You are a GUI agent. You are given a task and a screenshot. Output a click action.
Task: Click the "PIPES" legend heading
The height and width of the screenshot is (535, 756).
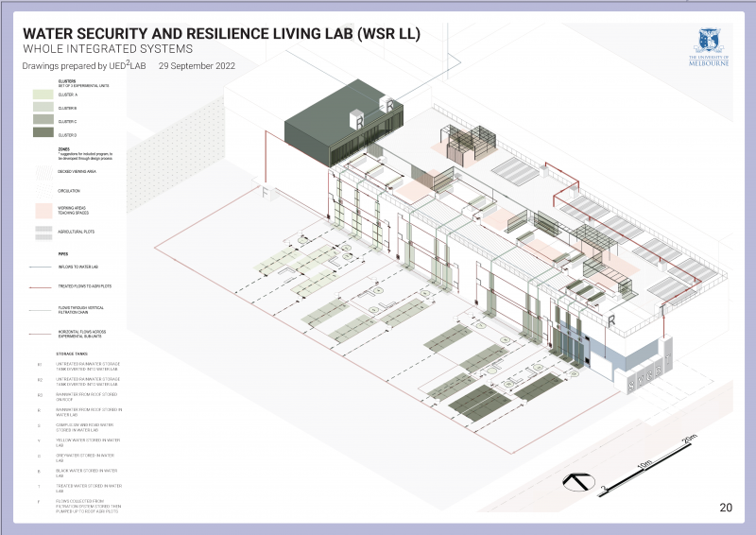[63, 253]
